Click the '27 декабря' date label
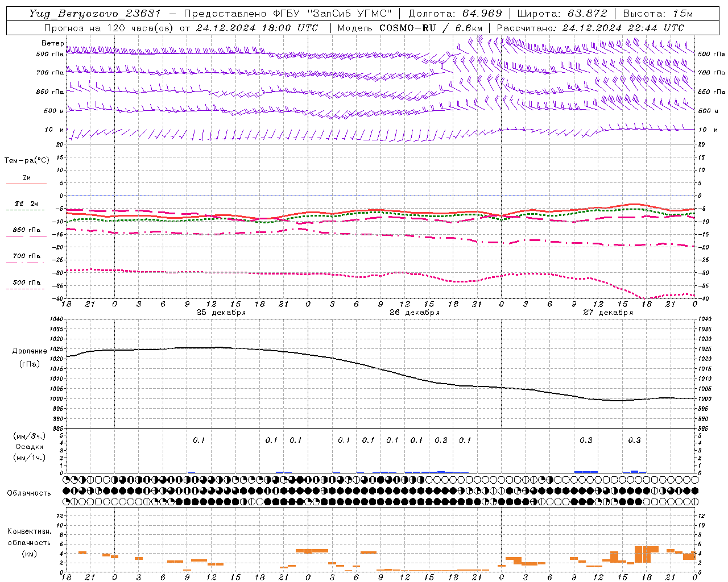This screenshot has height=582, width=728. coord(608,313)
